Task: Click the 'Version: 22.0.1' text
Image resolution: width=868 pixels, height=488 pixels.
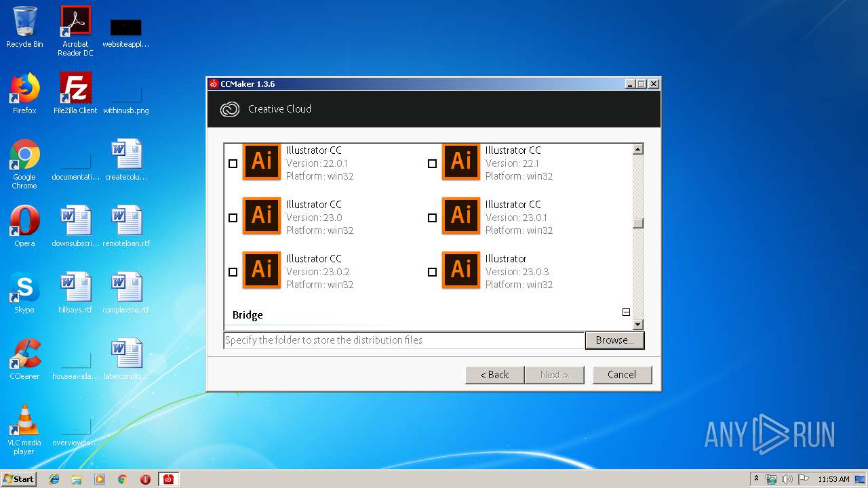Action: tap(317, 163)
